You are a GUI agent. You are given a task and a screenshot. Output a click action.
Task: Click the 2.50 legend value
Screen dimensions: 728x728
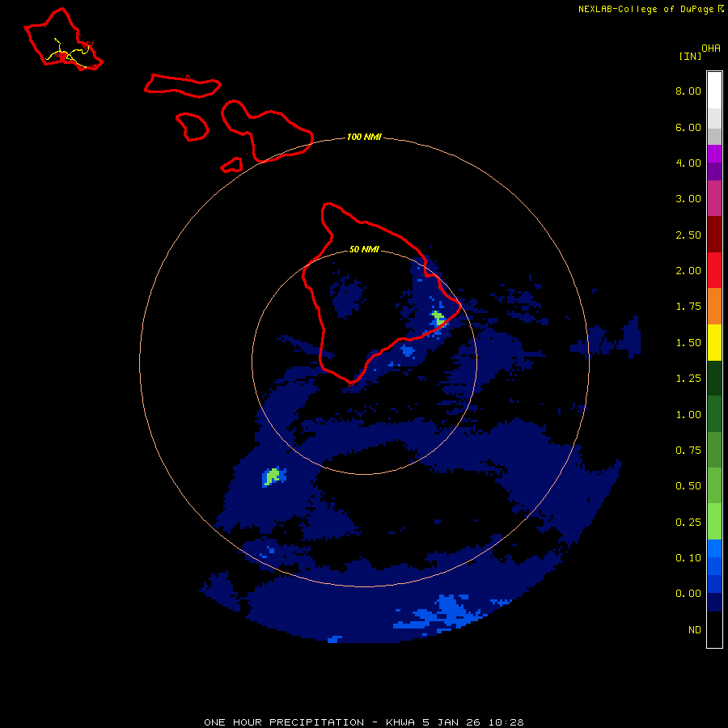click(x=688, y=235)
